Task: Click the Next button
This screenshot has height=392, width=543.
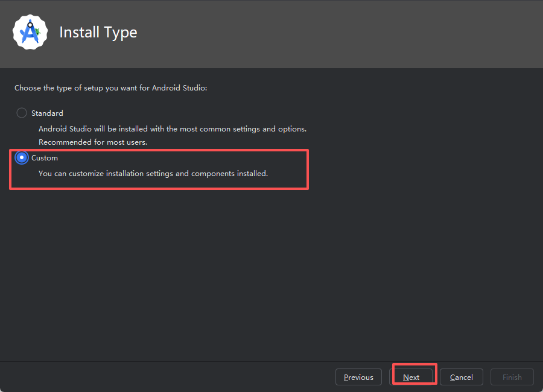Action: pyautogui.click(x=411, y=377)
